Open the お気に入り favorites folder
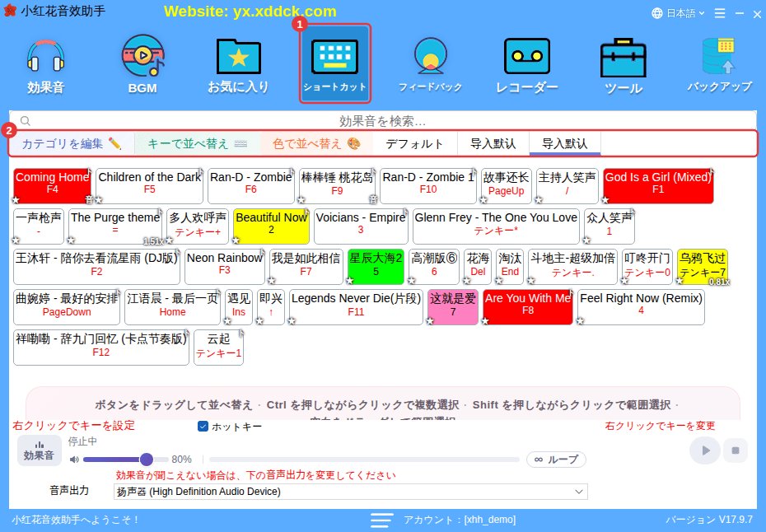 [238, 66]
